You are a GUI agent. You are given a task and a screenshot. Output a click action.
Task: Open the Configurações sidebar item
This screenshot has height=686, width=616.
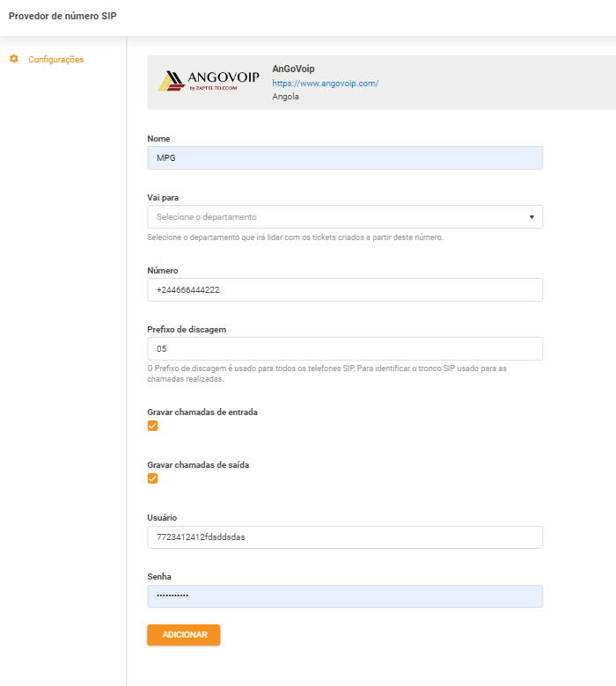[x=55, y=60]
